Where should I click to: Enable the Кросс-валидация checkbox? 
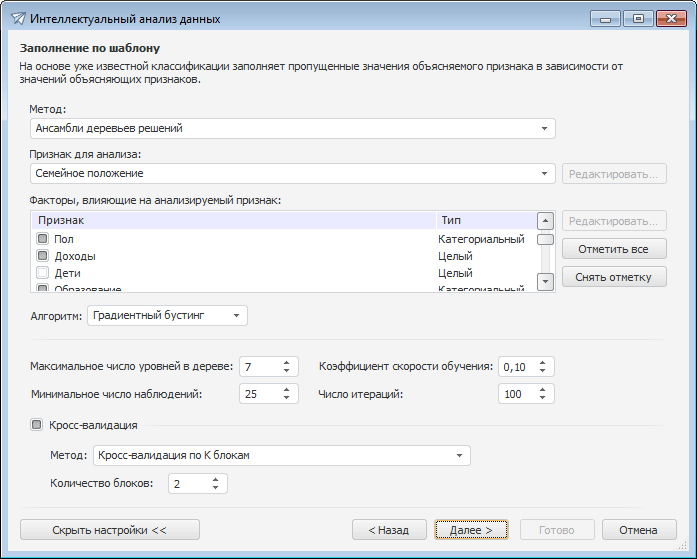(x=37, y=425)
